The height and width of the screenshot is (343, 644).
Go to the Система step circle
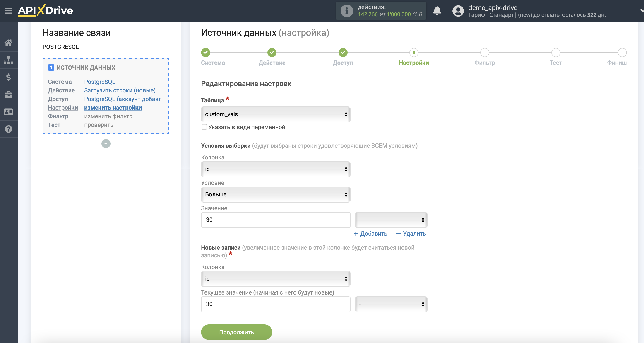(206, 53)
